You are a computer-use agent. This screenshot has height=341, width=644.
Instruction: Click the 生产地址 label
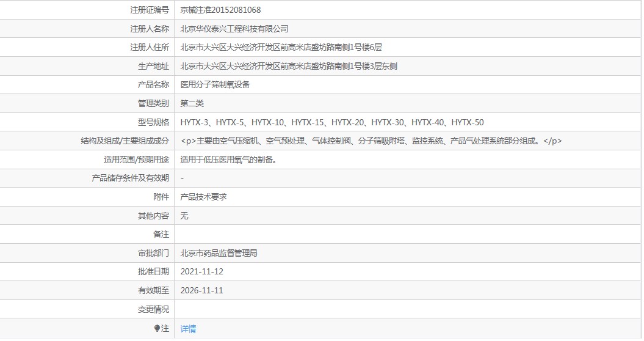154,66
